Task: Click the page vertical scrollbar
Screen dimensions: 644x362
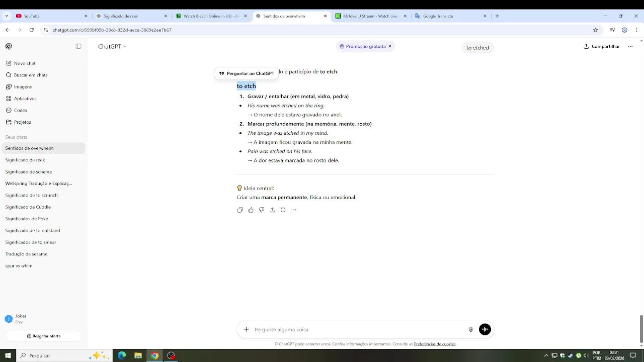Action: click(x=641, y=329)
